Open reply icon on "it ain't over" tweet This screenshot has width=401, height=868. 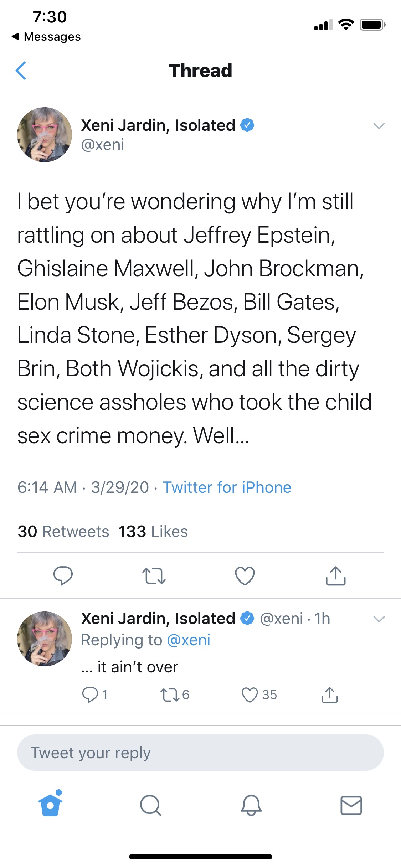point(90,694)
